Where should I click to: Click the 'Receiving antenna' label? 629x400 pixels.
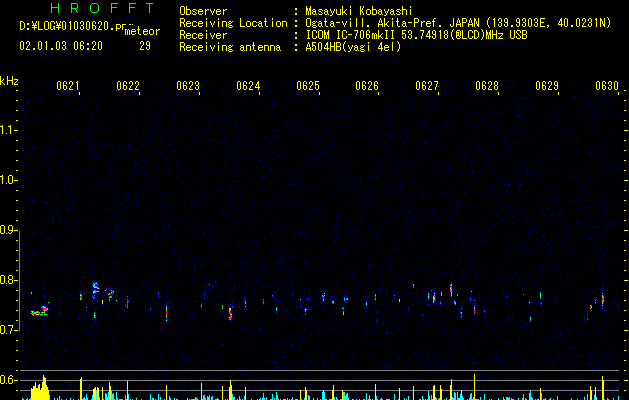coord(230,47)
